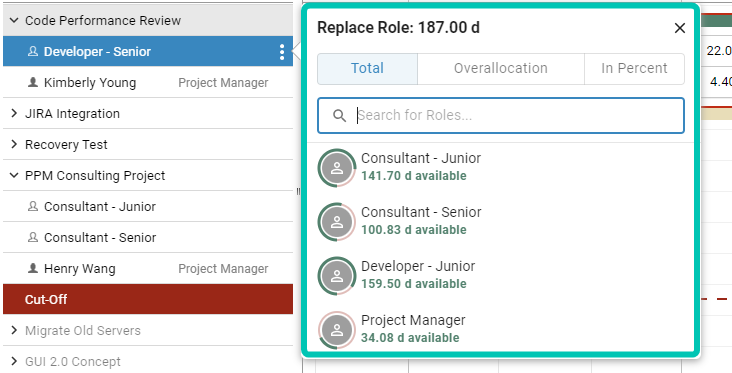Click the 141.70 d available text
The width and height of the screenshot is (732, 373).
click(414, 176)
